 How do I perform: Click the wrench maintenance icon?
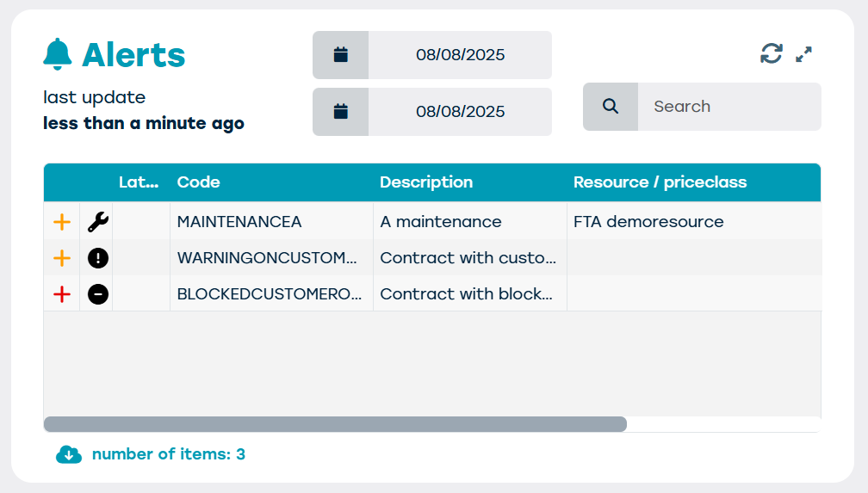[98, 222]
